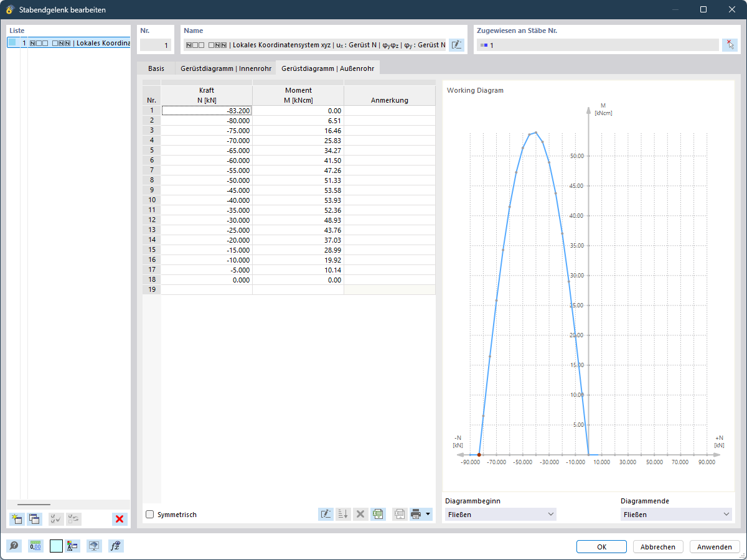Open the Diagrammbeginn dropdown
The height and width of the screenshot is (560, 747).
tap(498, 514)
